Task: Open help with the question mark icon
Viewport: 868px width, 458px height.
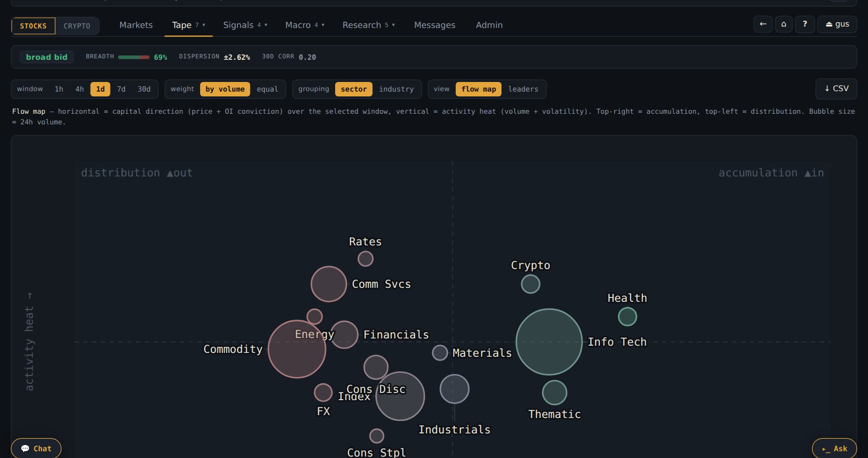Action: point(805,24)
